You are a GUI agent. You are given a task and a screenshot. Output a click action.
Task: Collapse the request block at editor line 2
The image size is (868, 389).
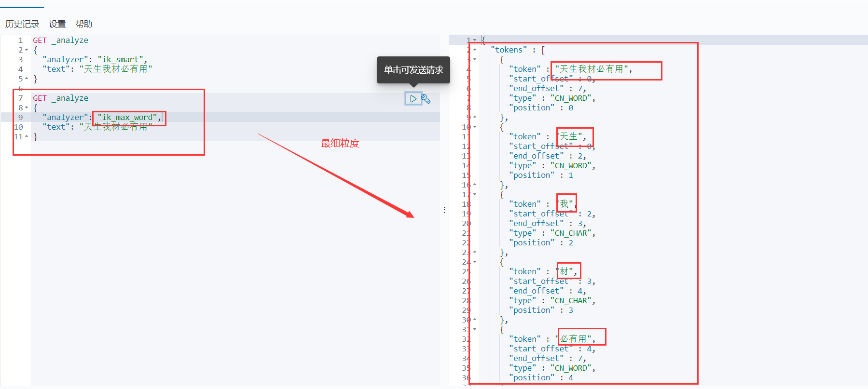pos(27,50)
